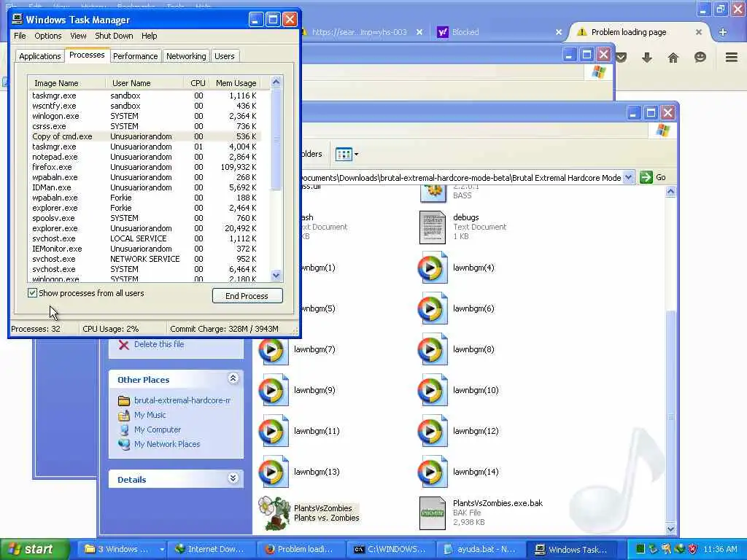Expand the 3 Windows taskbar group arrow
747x560 pixels.
pyautogui.click(x=162, y=550)
